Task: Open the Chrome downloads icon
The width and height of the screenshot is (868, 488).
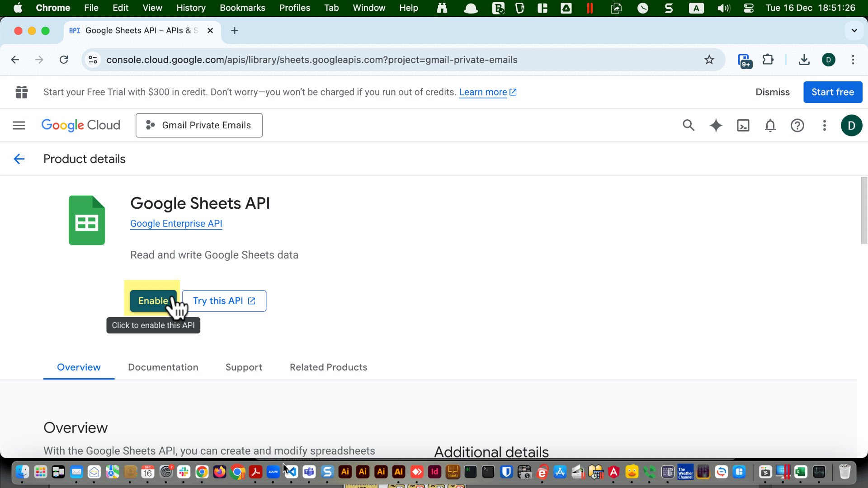Action: coord(804,59)
